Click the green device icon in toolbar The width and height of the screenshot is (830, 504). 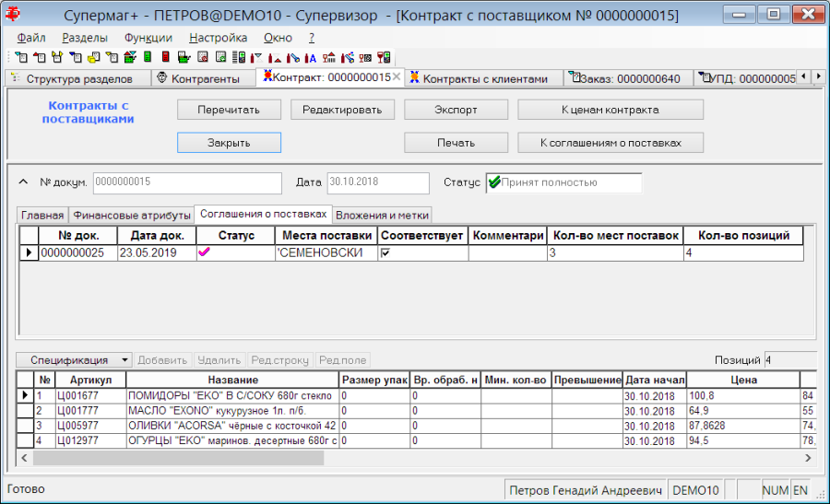click(x=148, y=56)
